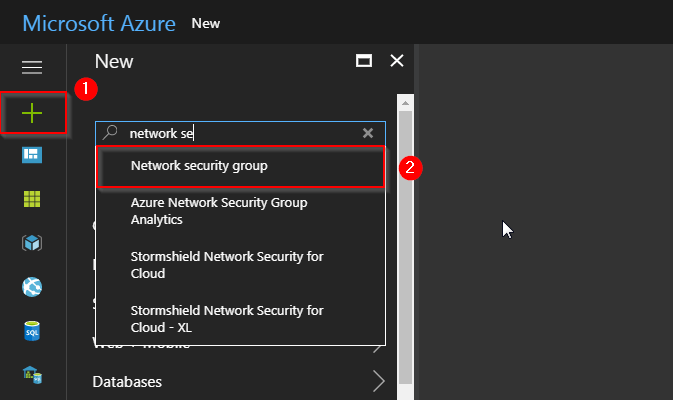Select Azure Network Security Group Analytics

[x=218, y=211]
